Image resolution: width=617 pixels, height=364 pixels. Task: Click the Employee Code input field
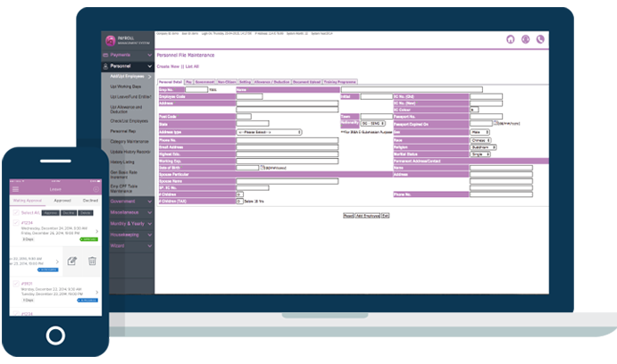click(x=249, y=96)
